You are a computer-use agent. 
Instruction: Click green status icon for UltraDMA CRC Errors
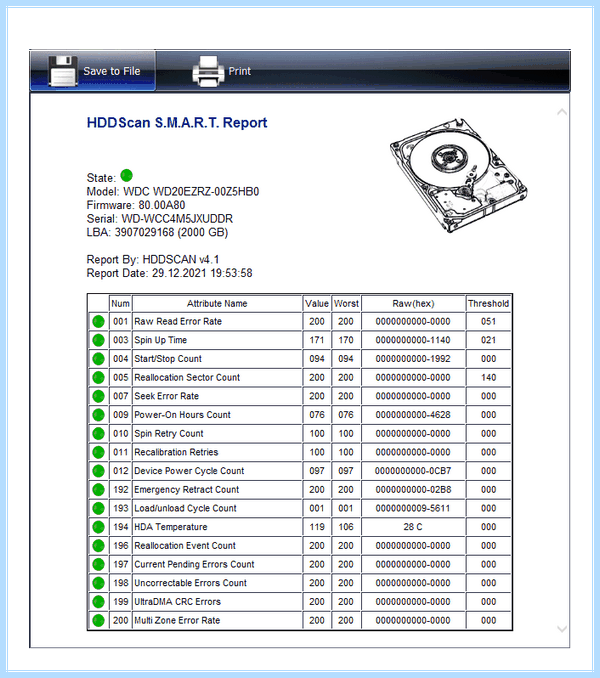tap(99, 601)
